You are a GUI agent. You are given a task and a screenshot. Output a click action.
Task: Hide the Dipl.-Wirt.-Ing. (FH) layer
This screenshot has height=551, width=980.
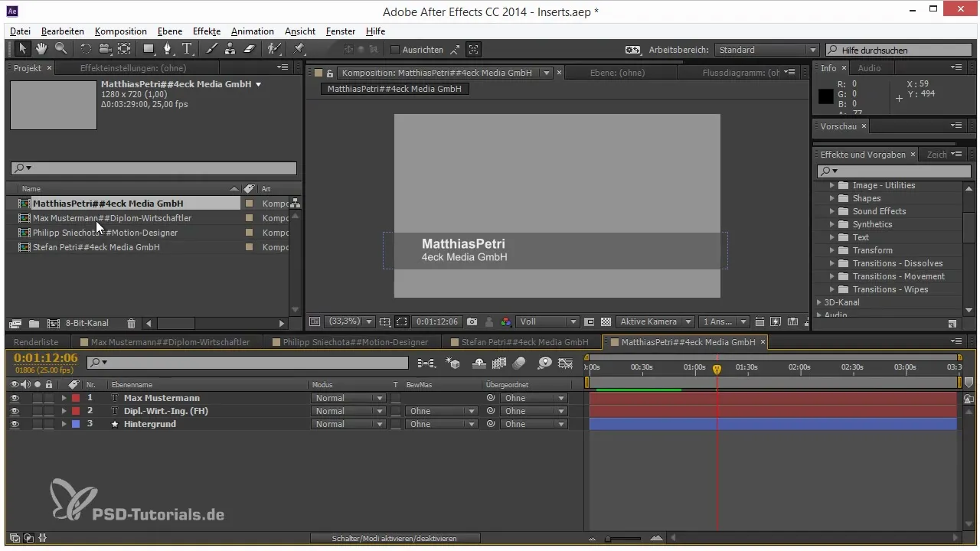[x=15, y=411]
